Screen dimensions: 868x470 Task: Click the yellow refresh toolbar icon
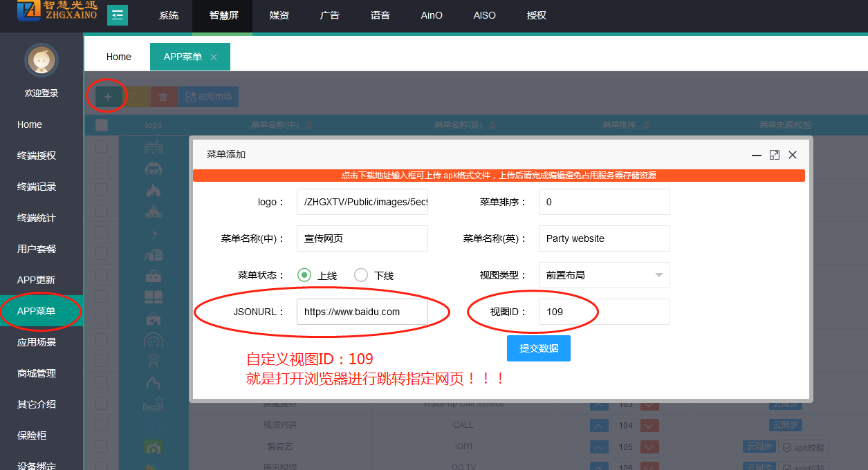click(x=136, y=97)
